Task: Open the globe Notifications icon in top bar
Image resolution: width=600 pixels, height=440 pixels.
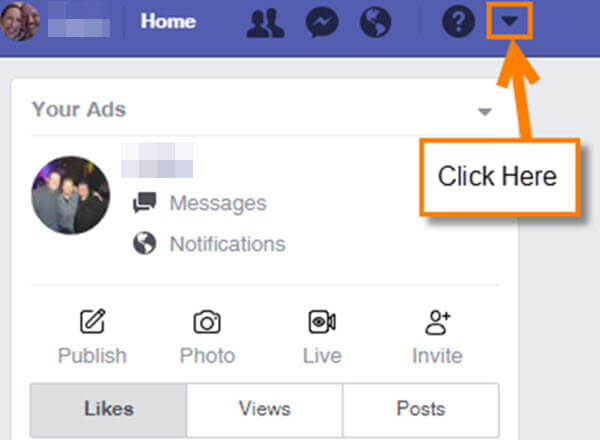Action: coord(375,22)
